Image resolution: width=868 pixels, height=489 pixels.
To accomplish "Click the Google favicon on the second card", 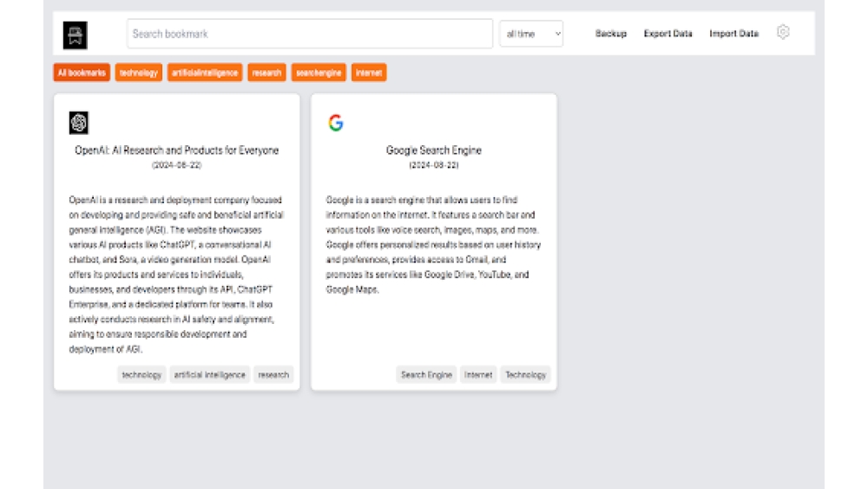I will [335, 122].
